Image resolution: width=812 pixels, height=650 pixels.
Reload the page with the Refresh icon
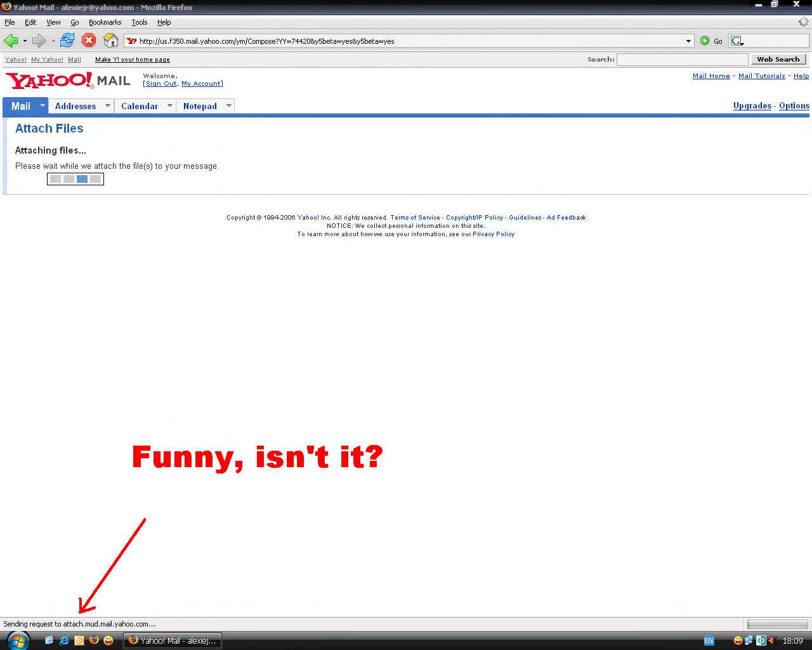pos(67,41)
